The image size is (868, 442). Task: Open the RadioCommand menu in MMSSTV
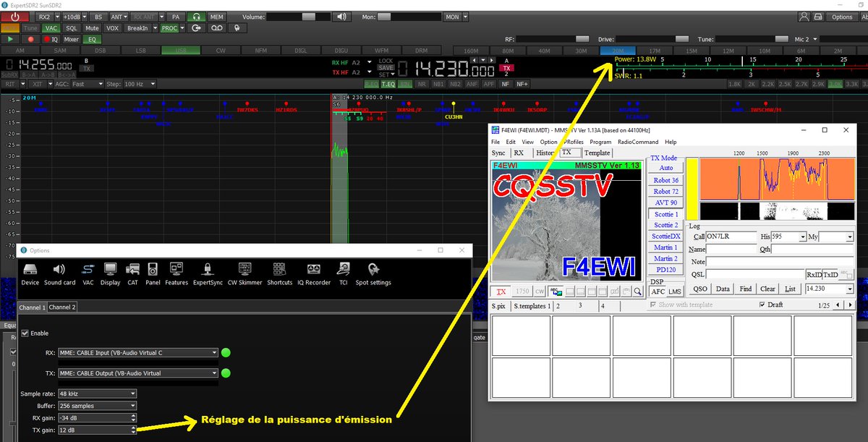[x=638, y=142]
